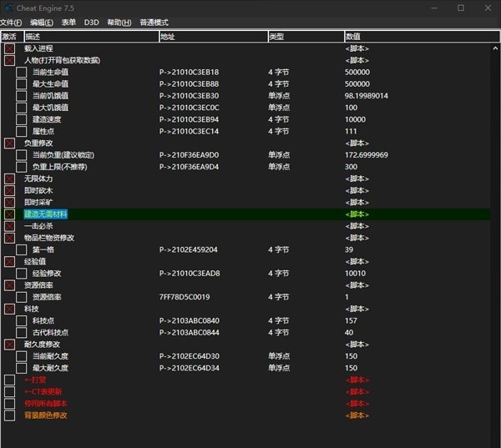Image resolution: width=501 pixels, height=448 pixels.
Task: Select 当前耐久度 value 150
Action: 351,356
